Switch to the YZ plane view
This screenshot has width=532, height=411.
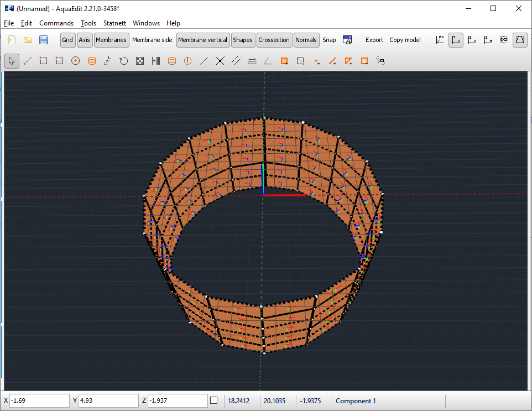tap(488, 40)
